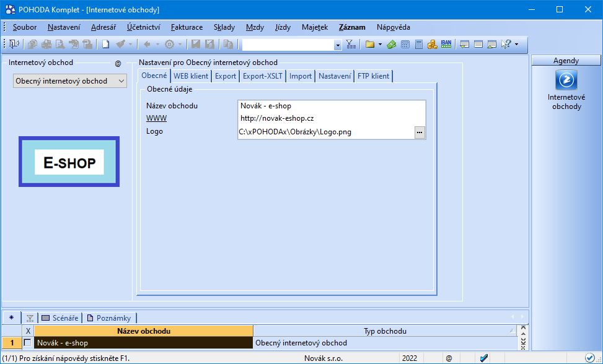Expand the arrow next to the yellow folder icon
Image resolution: width=603 pixels, height=364 pixels.
380,45
